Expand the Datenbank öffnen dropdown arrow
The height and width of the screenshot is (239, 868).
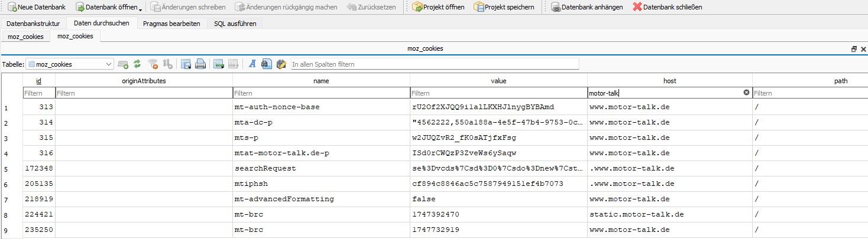[140, 8]
